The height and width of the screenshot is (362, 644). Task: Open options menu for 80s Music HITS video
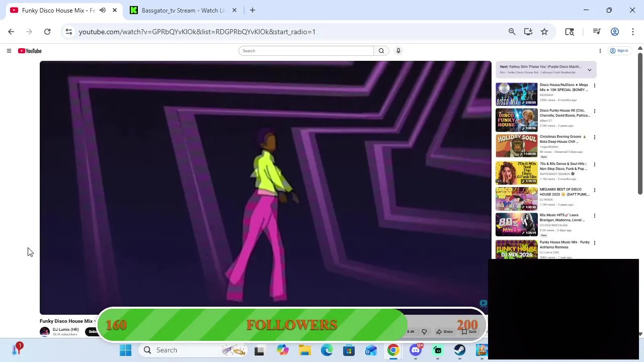pos(594,216)
